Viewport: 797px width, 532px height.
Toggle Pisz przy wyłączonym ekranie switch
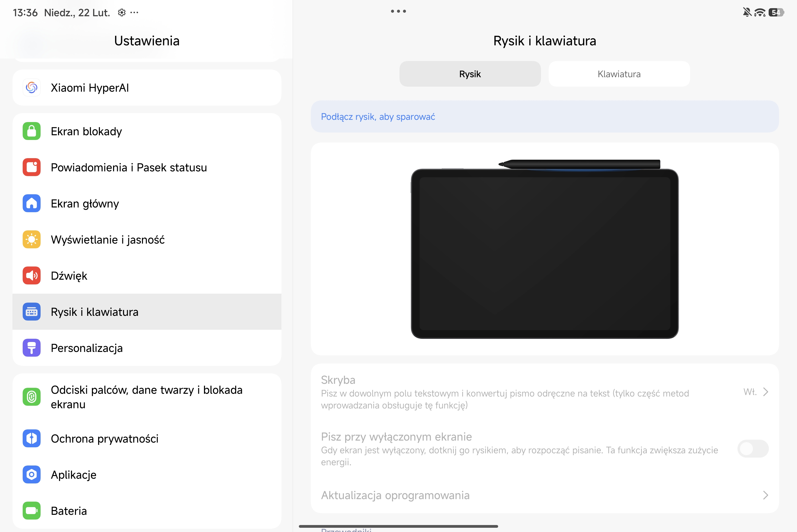click(x=753, y=449)
